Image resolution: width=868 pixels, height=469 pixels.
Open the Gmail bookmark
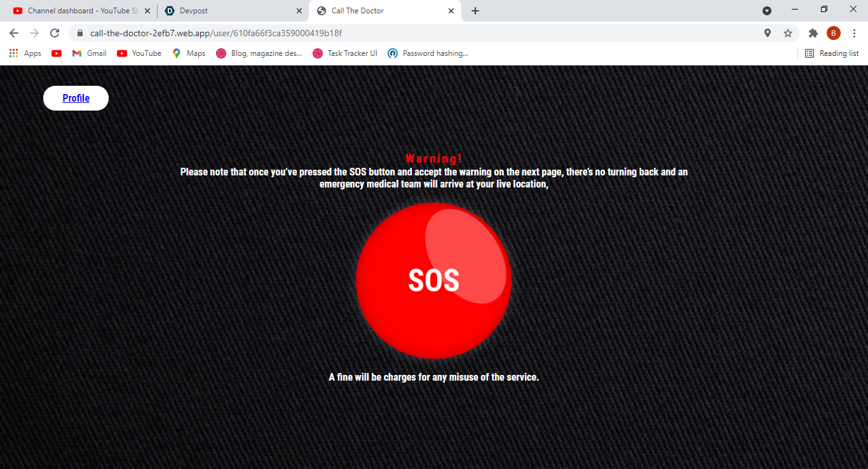point(89,53)
